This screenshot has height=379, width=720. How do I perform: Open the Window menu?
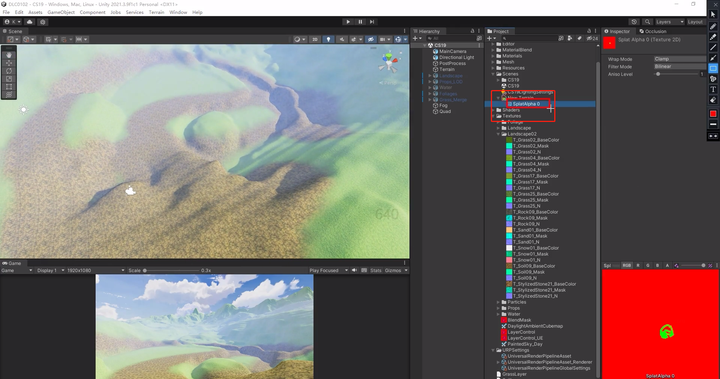(x=178, y=12)
